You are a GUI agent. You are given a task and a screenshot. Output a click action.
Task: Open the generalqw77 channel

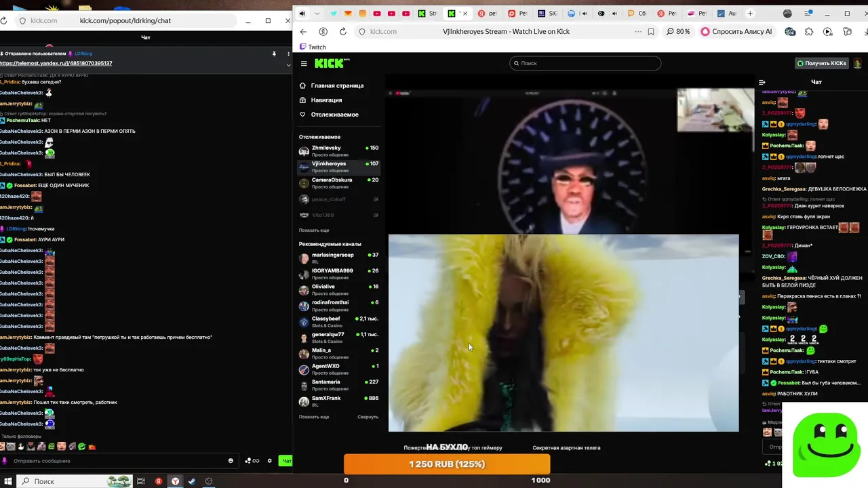pyautogui.click(x=339, y=338)
